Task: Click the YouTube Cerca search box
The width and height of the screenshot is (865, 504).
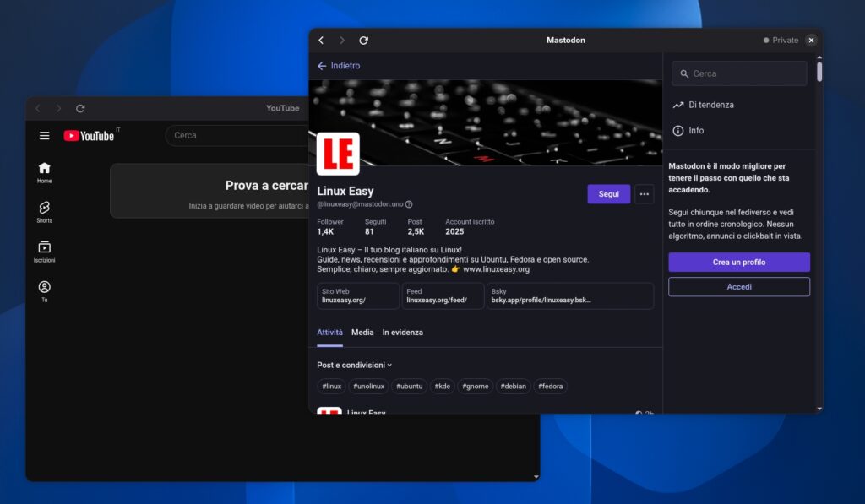Action: pyautogui.click(x=237, y=136)
